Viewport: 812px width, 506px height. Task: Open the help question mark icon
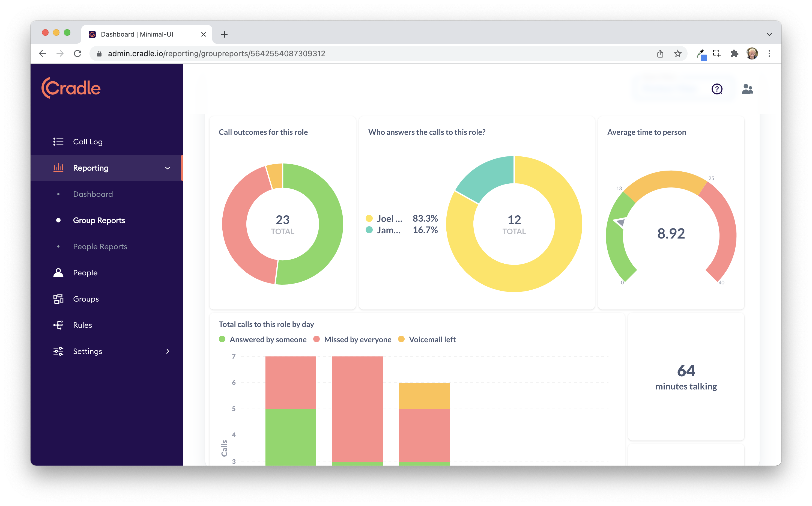click(x=717, y=89)
